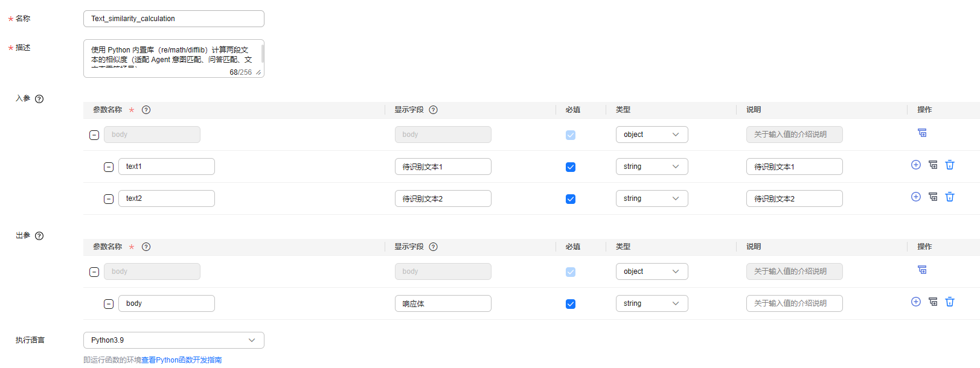The width and height of the screenshot is (980, 368).
Task: Open object type dropdown of input body
Action: [652, 135]
